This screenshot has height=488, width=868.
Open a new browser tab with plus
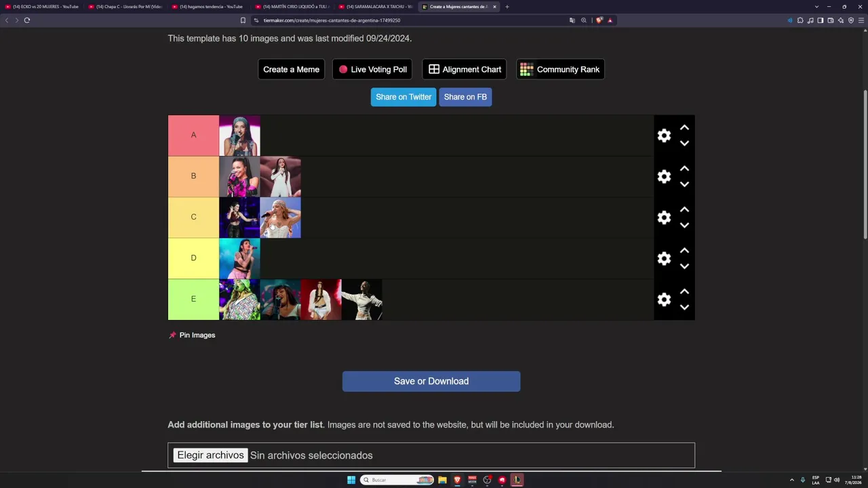(507, 7)
